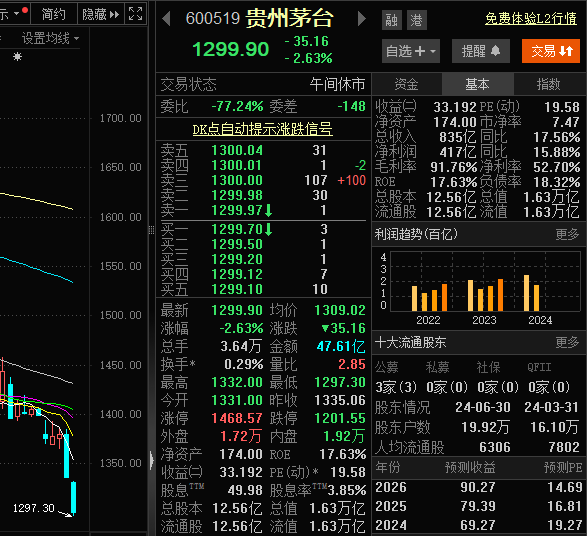Open the 设置均线 dropdown
Screen dimensions: 587x536
[x=50, y=38]
